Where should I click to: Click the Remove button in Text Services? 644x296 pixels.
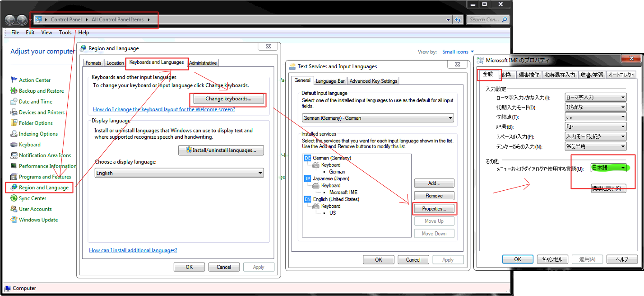point(434,196)
